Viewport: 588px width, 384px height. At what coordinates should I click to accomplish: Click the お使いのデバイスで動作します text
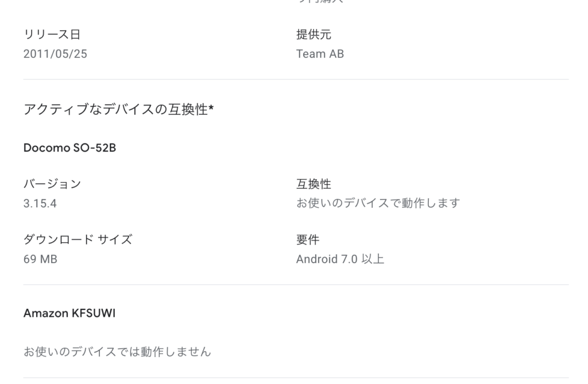378,203
